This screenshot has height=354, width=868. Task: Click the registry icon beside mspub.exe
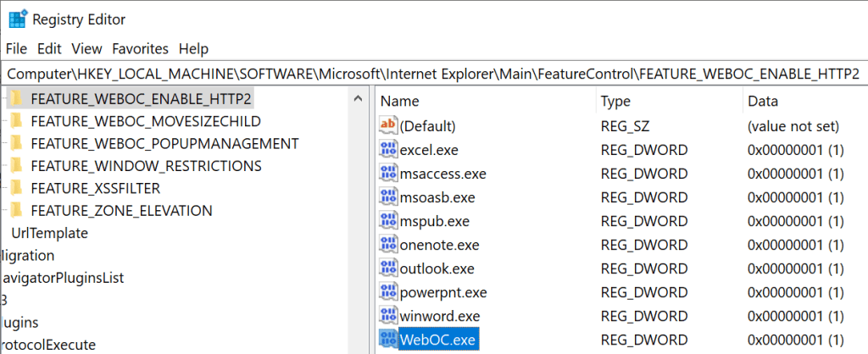coord(388,222)
